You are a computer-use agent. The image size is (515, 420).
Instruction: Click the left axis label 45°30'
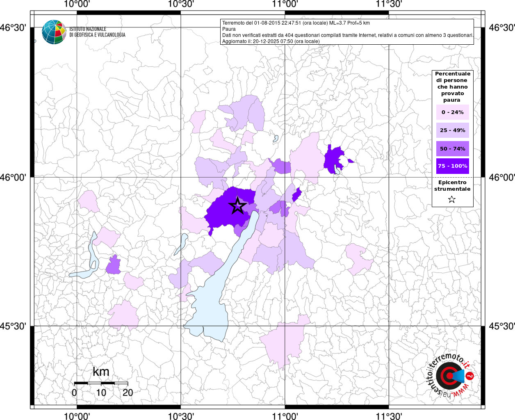click(x=13, y=326)
